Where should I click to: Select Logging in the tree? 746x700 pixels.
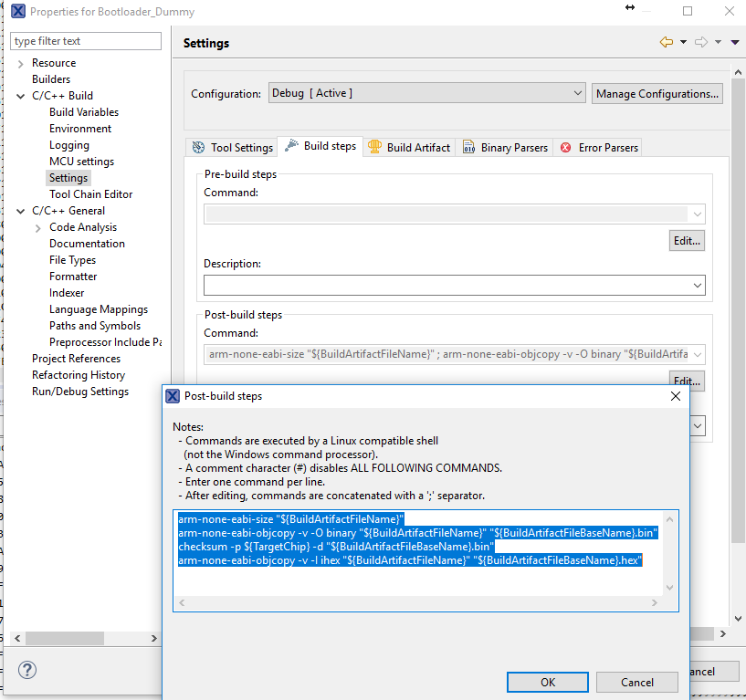tap(69, 145)
